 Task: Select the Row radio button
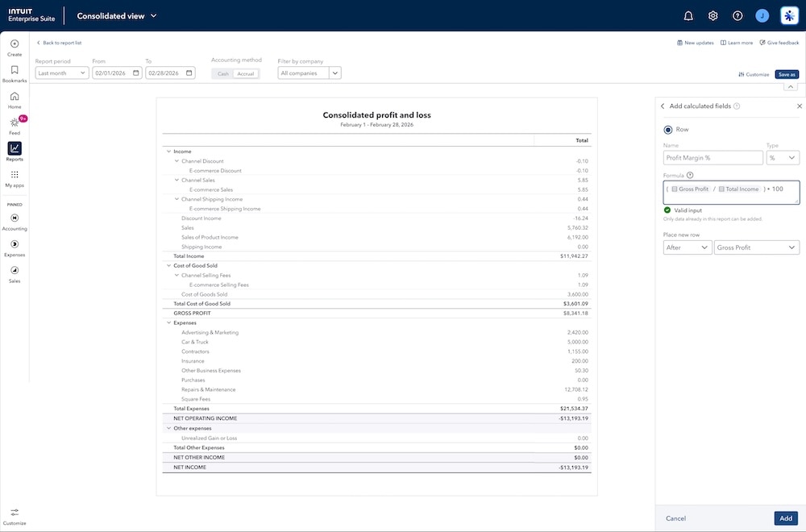tap(668, 130)
